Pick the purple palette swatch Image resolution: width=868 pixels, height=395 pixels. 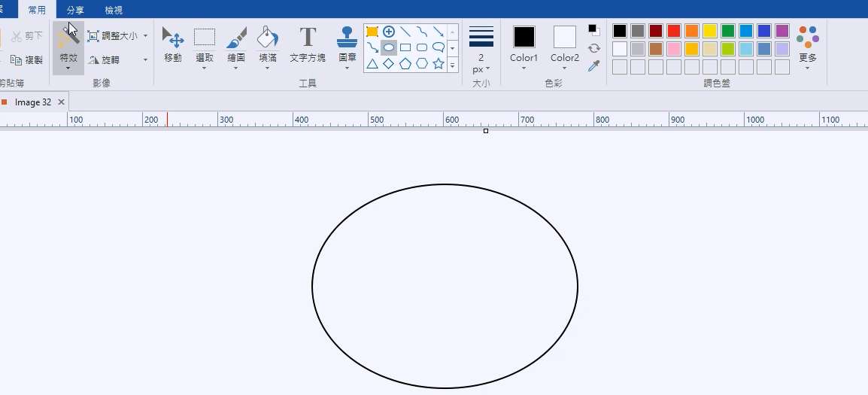pos(782,31)
